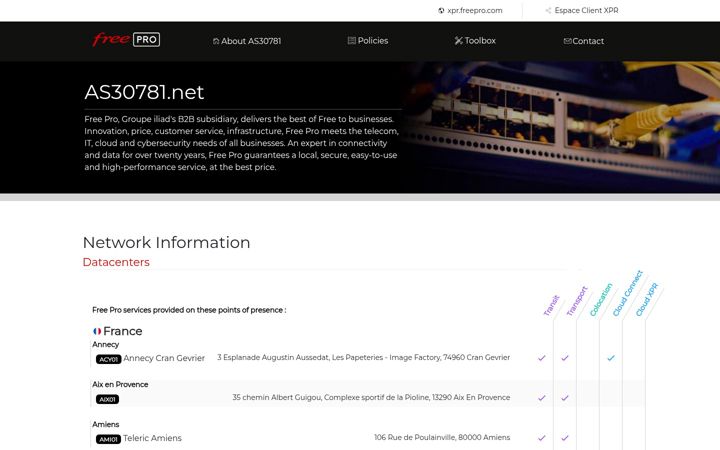Click the AMI01 badge

pyautogui.click(x=108, y=439)
